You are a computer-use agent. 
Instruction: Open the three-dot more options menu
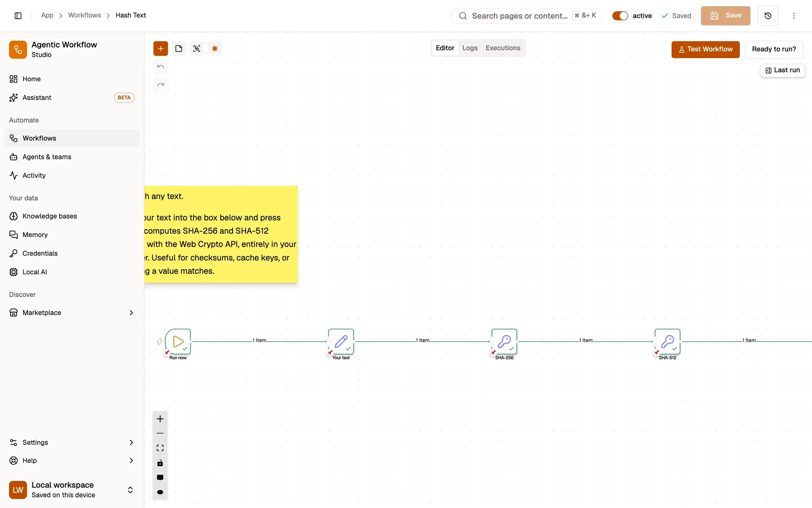point(794,15)
